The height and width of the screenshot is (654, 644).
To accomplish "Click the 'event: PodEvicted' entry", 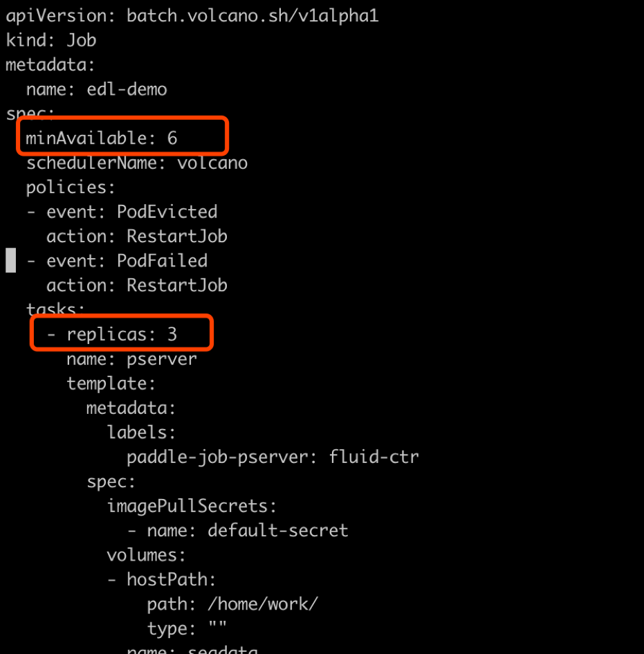I will (131, 212).
